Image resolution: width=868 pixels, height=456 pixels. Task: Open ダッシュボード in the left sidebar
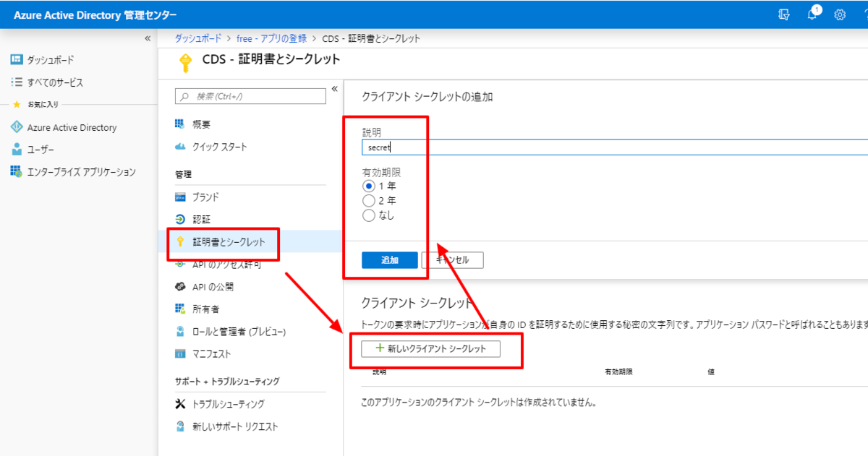pyautogui.click(x=51, y=60)
